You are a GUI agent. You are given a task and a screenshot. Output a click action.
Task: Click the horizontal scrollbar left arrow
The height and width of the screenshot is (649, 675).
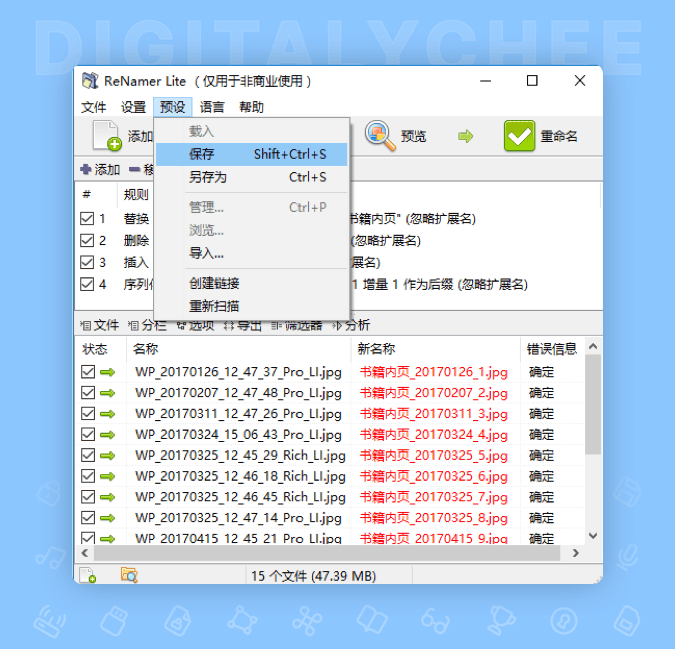85,553
